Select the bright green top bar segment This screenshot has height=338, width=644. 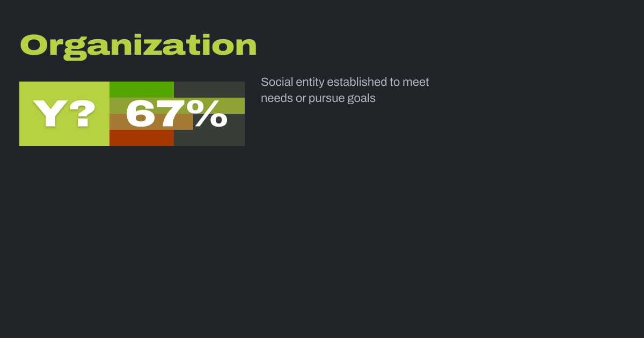click(x=142, y=89)
